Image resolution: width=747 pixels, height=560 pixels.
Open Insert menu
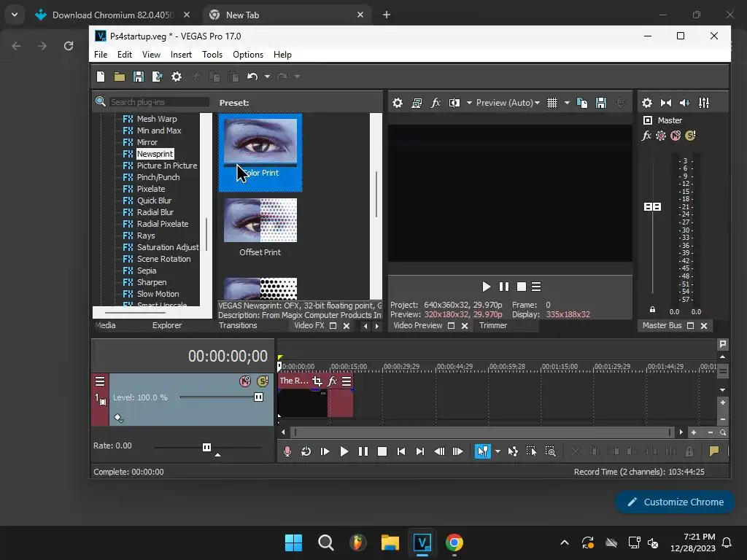click(x=181, y=55)
